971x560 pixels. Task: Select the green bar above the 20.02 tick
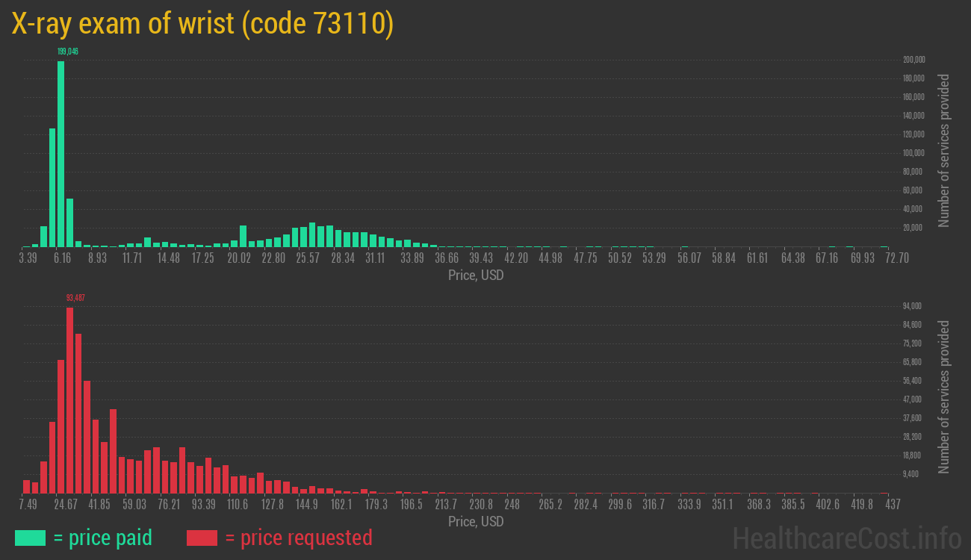[243, 236]
